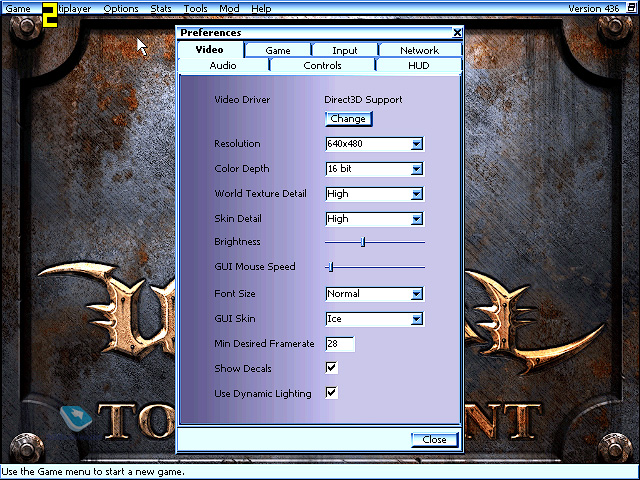Image resolution: width=640 pixels, height=480 pixels.
Task: Switch to the Game tab
Action: [278, 51]
